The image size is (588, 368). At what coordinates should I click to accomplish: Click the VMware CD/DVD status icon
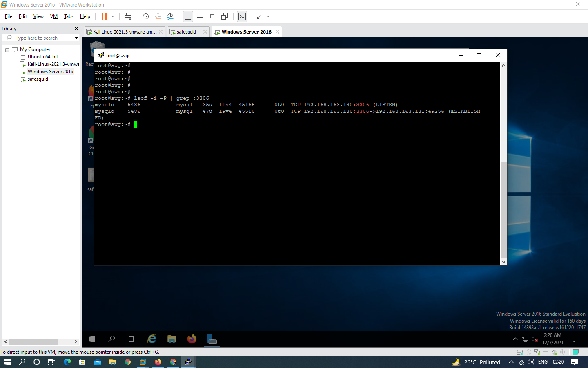(528, 352)
